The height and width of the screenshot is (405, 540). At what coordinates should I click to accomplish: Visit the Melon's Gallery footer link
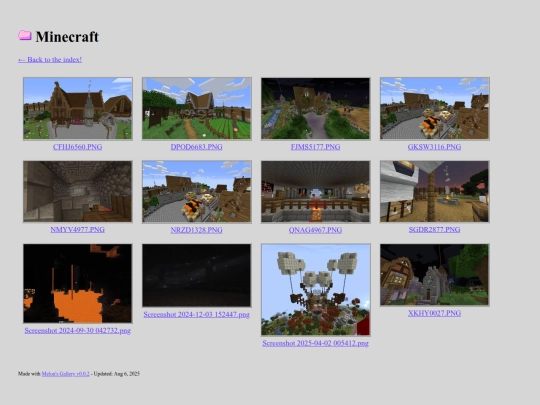pyautogui.click(x=65, y=374)
